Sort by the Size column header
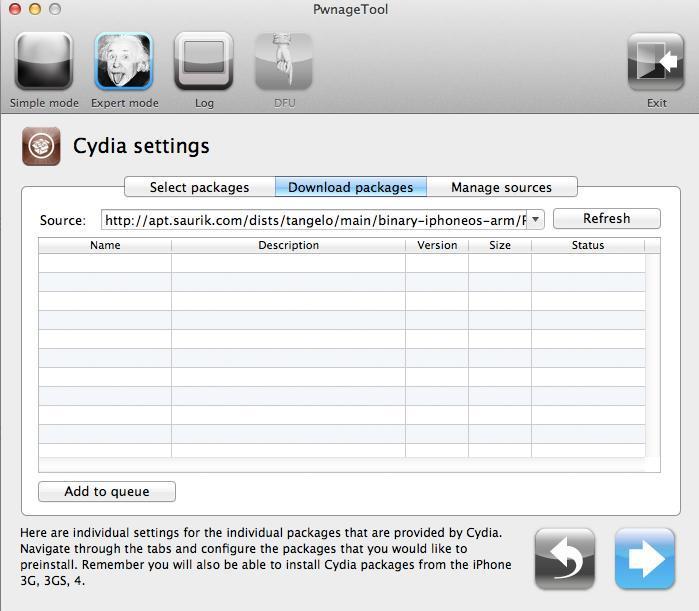Screen dimensions: 699x611 click(x=500, y=245)
